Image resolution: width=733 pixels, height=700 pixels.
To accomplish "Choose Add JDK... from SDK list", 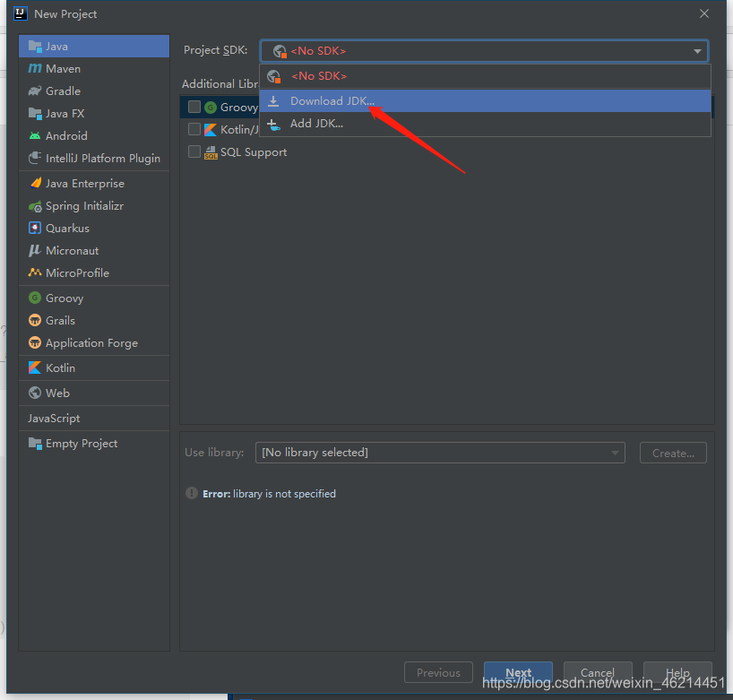I will pyautogui.click(x=485, y=124).
